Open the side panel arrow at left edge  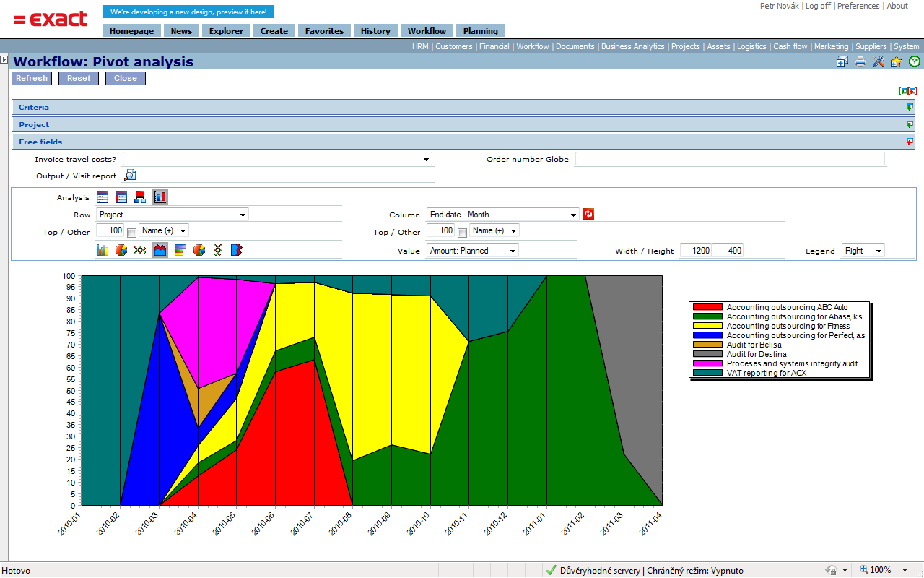(4, 60)
